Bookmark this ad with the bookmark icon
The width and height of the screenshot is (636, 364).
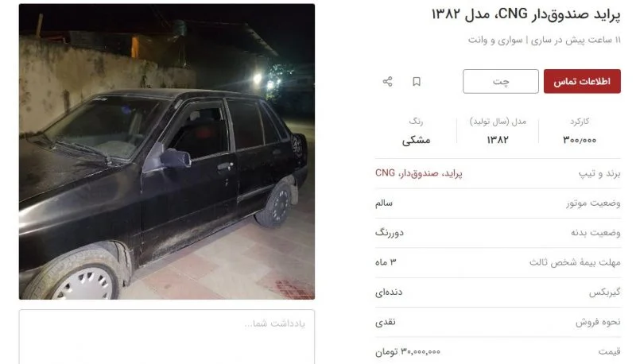tap(416, 82)
